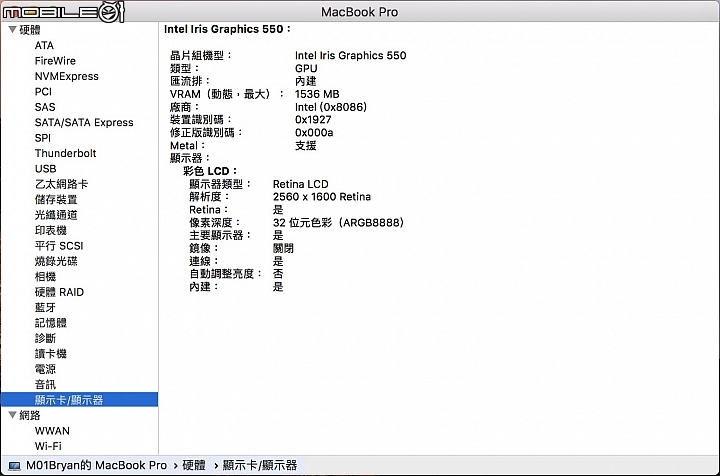Screen dimensions: 720x476
Task: Click chipset value Intel Iris Graphics 550
Action: [350, 56]
